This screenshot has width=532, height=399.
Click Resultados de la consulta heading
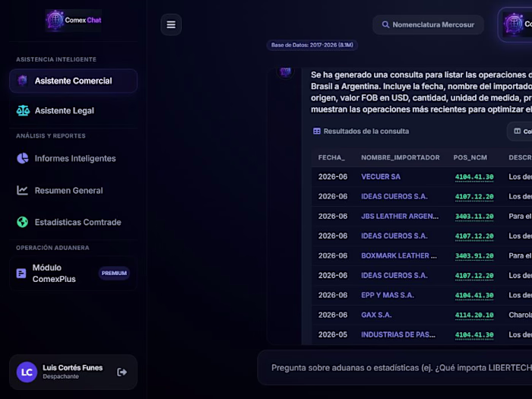(366, 131)
